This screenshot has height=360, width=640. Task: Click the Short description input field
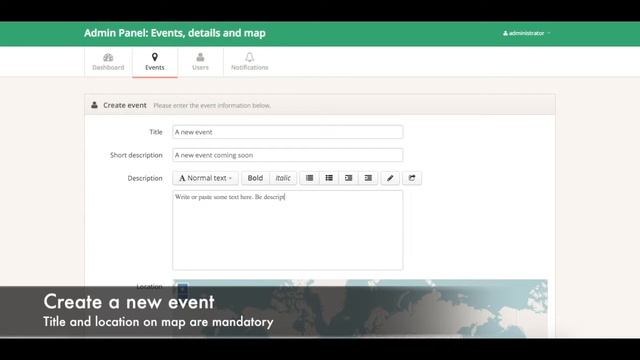click(288, 155)
